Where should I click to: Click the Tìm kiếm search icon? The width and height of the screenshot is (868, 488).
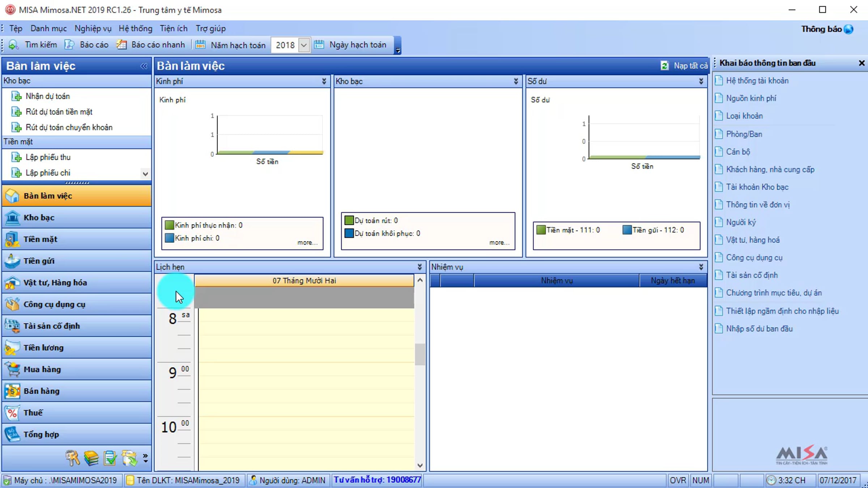tap(14, 45)
